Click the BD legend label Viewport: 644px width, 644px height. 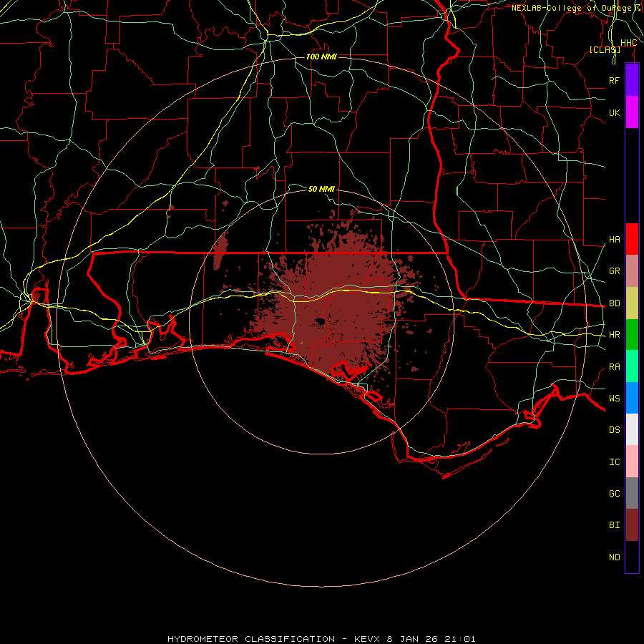point(614,303)
